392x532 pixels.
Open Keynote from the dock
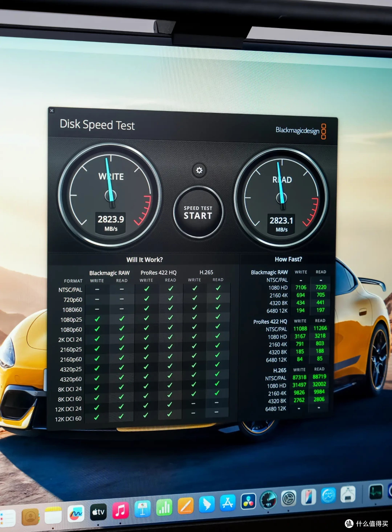point(142,509)
